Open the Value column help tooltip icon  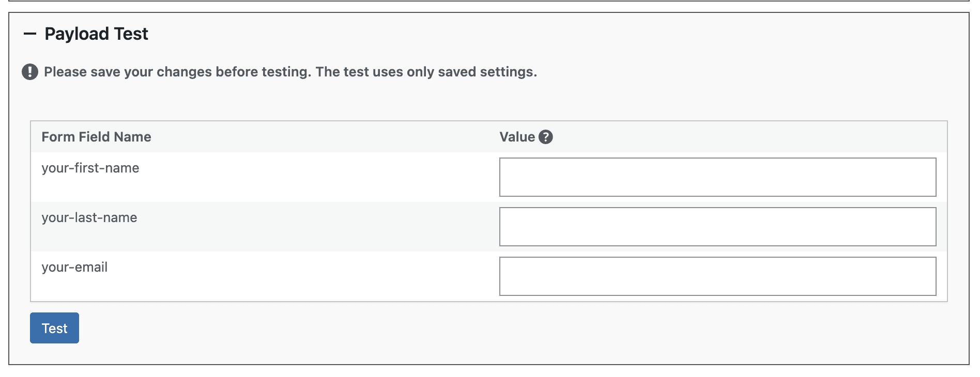[545, 137]
